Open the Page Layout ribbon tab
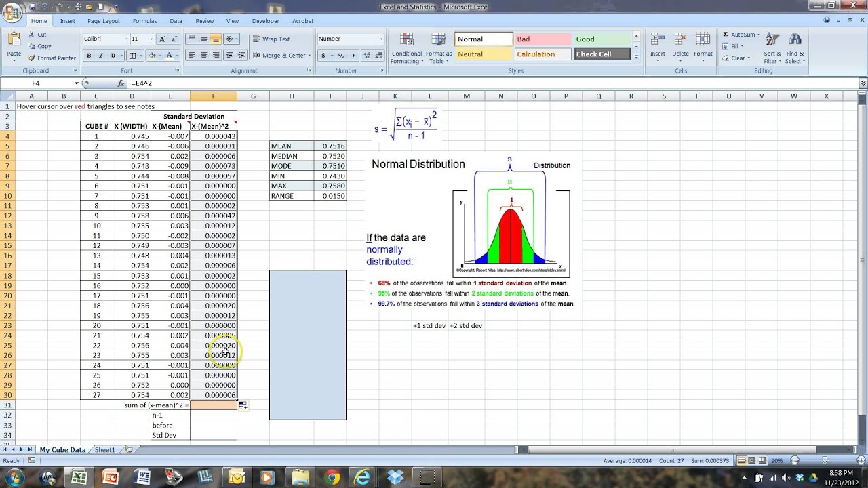The image size is (868, 488). tap(104, 21)
